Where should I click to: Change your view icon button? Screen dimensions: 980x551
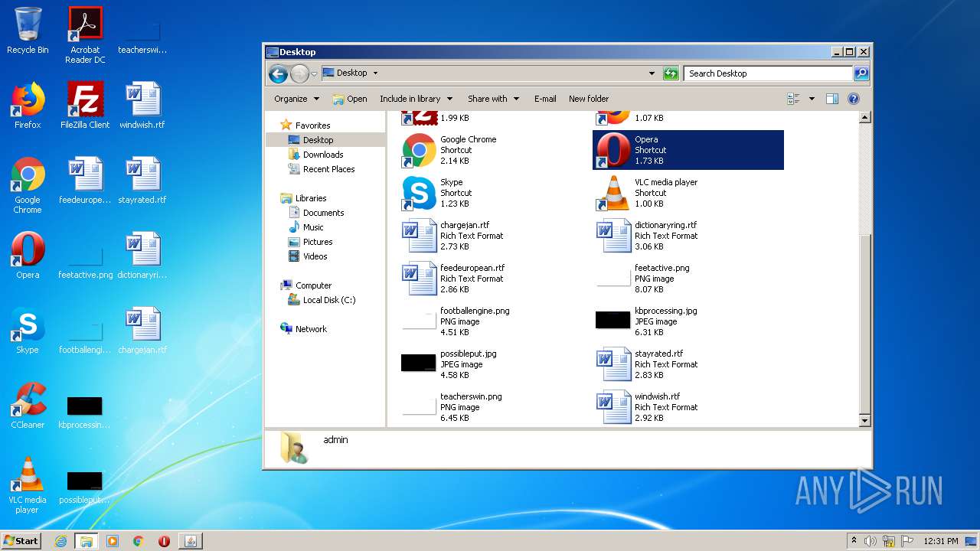coord(794,99)
